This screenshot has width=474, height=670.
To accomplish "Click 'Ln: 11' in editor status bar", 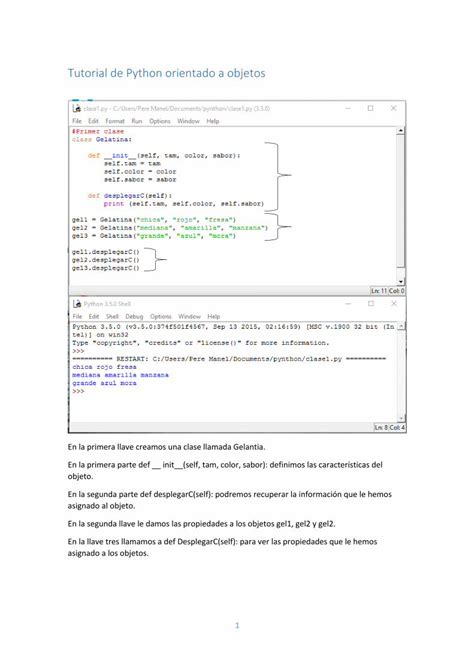I will coord(379,291).
